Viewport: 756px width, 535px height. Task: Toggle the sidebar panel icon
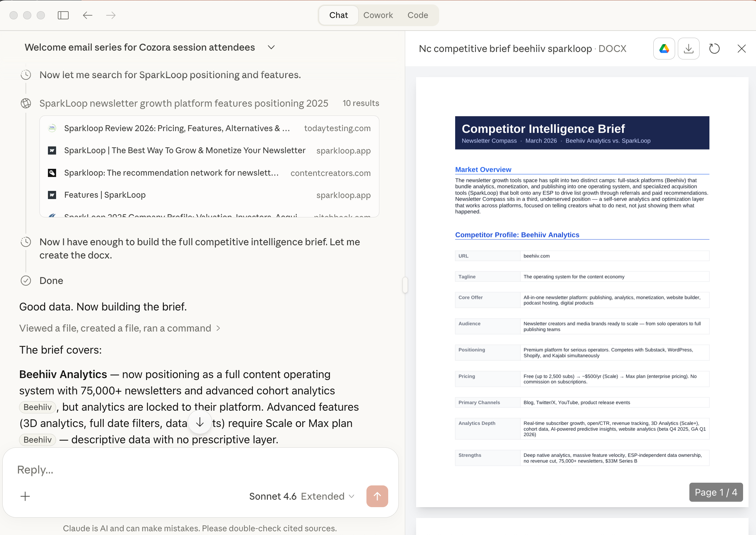(x=63, y=15)
